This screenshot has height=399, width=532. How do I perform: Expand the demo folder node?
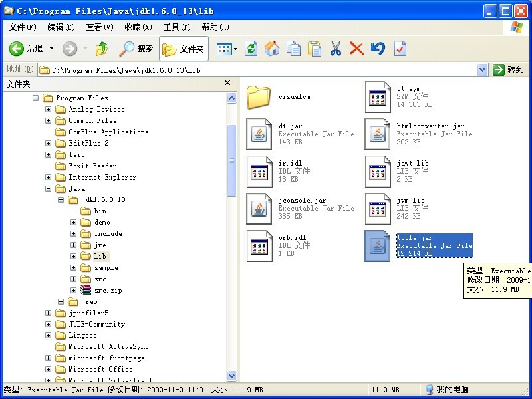tap(73, 223)
